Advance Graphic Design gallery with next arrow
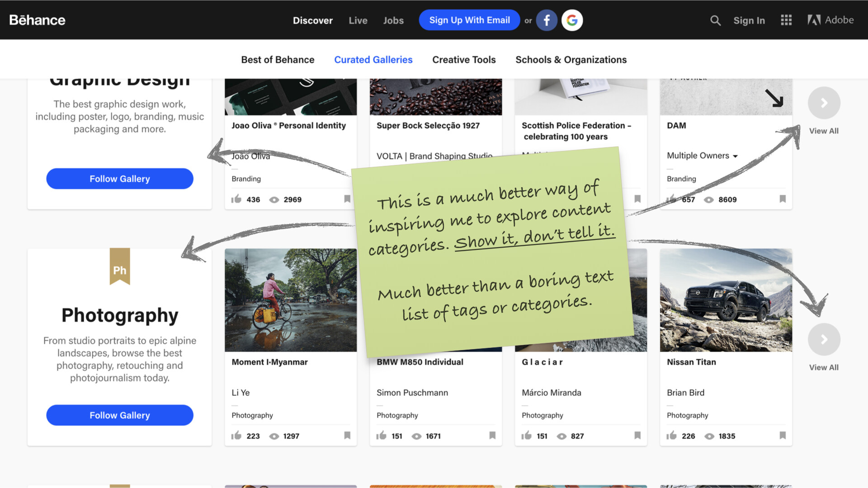This screenshot has width=868, height=488. (824, 103)
